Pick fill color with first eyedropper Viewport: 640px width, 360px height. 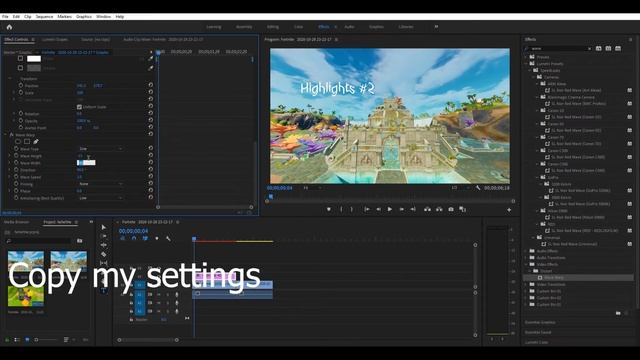[151, 58]
